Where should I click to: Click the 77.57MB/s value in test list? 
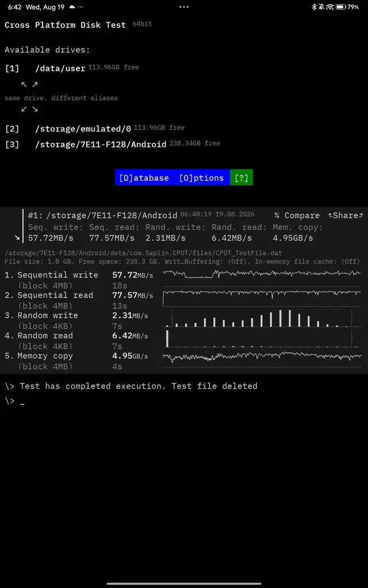(133, 296)
